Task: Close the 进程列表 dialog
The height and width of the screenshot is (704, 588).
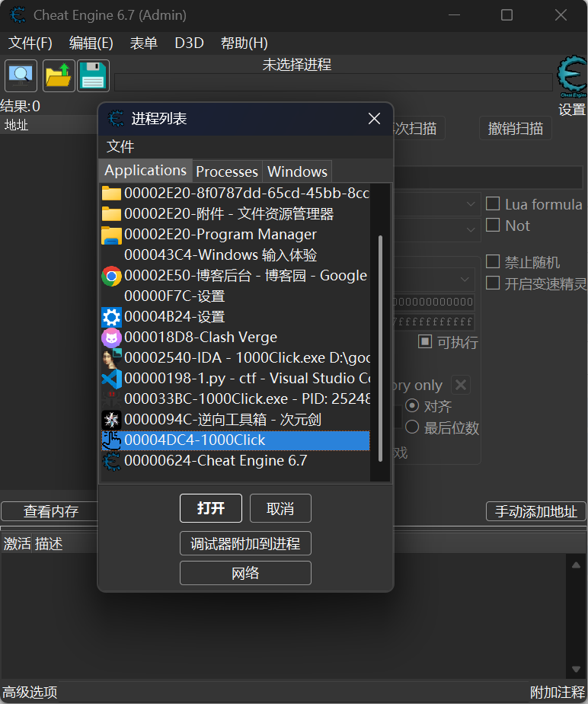Action: [x=374, y=119]
